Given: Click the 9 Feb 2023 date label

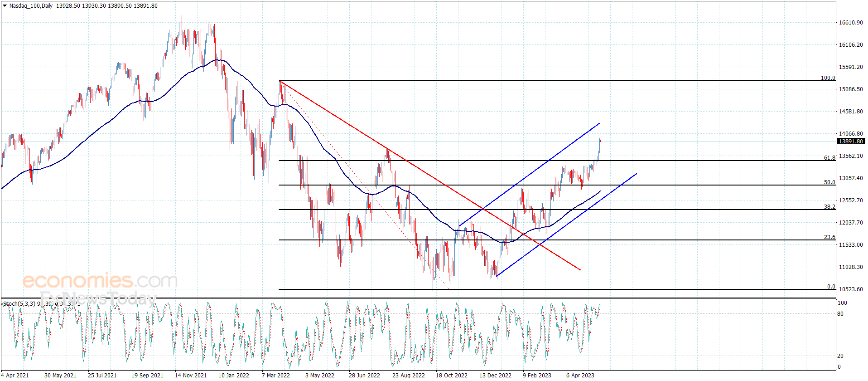Looking at the screenshot, I should (x=537, y=375).
